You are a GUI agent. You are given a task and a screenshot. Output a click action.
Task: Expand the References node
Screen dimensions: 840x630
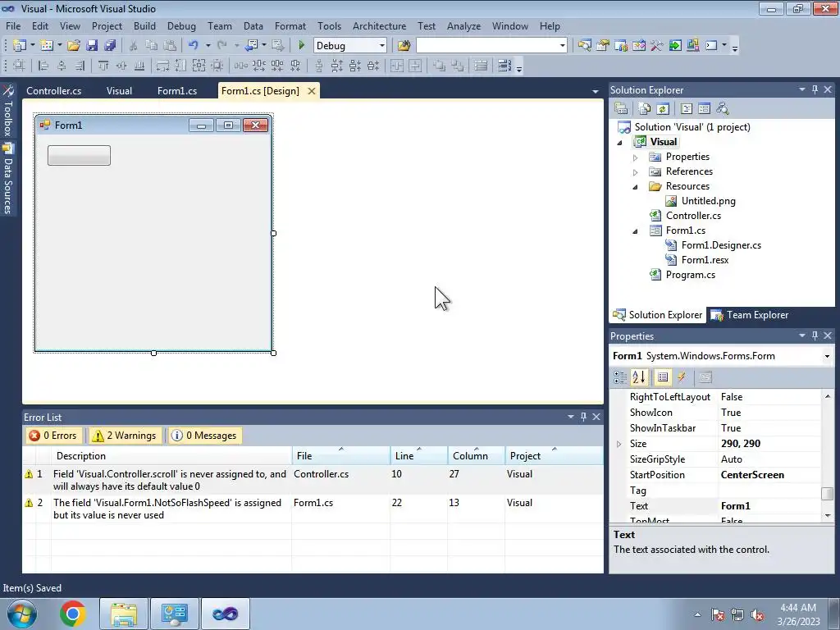tap(636, 172)
